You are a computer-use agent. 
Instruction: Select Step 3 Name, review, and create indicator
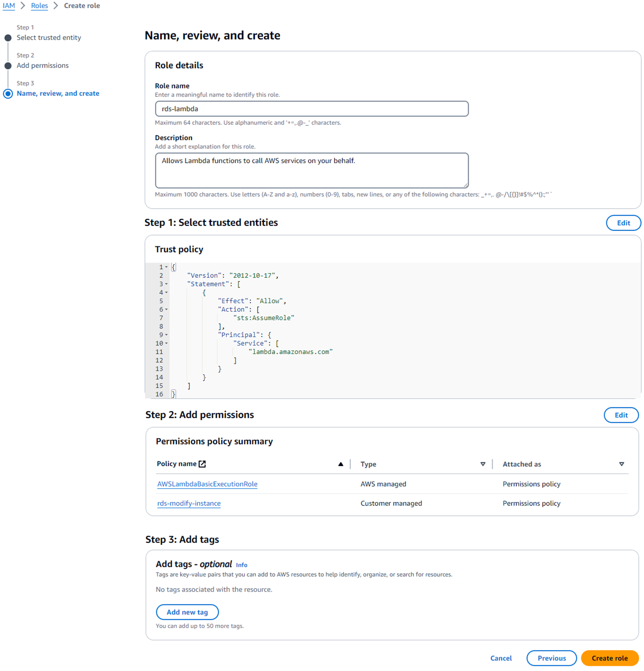coord(8,94)
